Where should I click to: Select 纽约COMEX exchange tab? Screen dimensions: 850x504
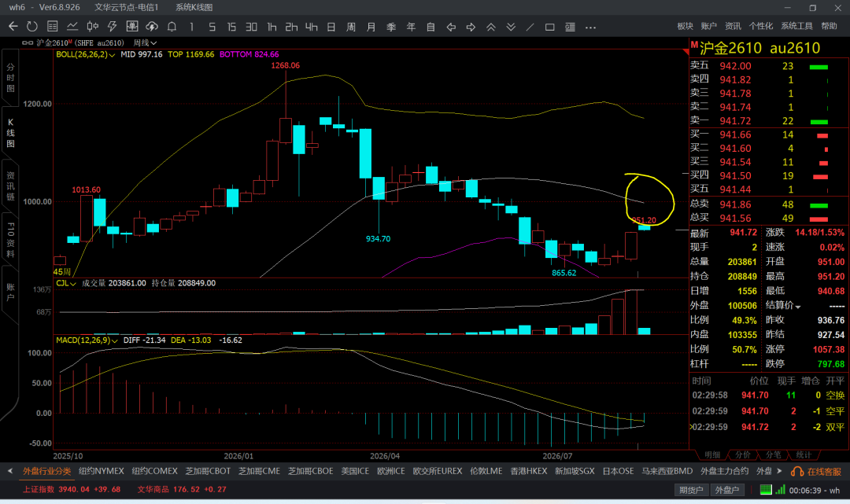pos(154,472)
